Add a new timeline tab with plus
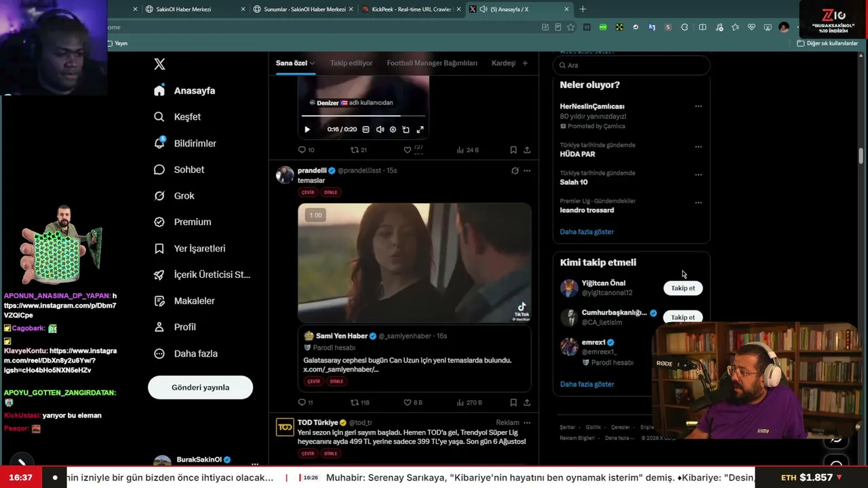868x488 pixels. [x=525, y=63]
